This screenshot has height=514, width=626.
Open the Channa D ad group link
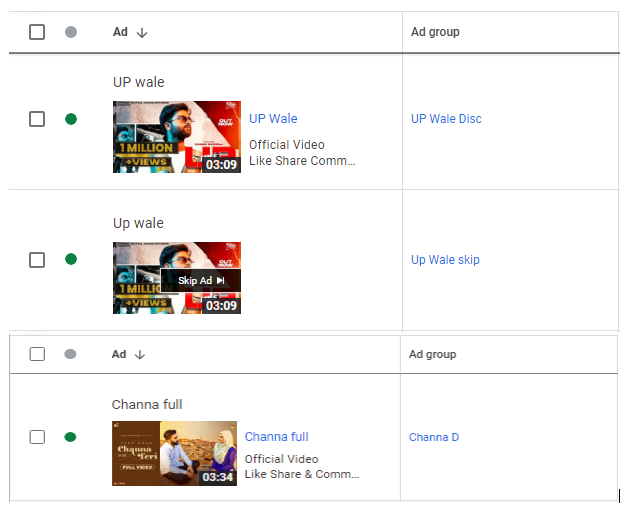pyautogui.click(x=434, y=437)
